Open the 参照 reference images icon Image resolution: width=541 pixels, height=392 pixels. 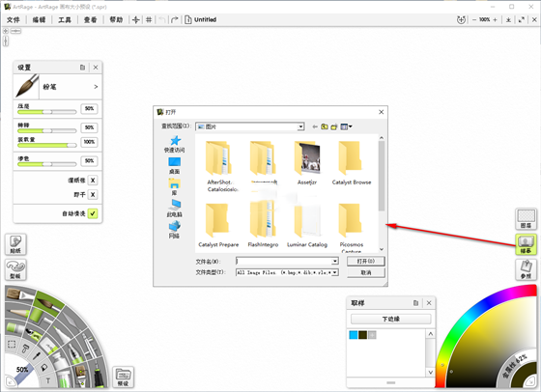tap(526, 269)
